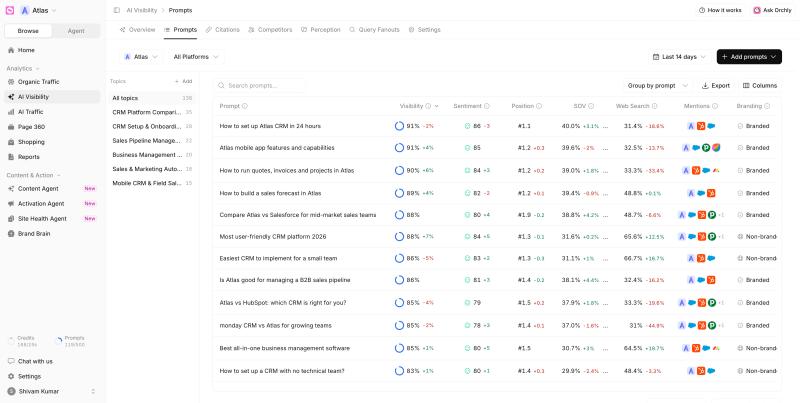
Task: Click info icon beside Mentions header
Action: tap(715, 106)
